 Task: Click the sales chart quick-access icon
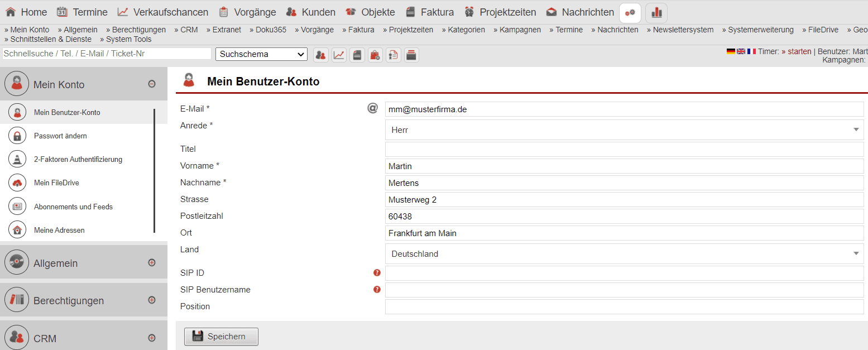(339, 55)
